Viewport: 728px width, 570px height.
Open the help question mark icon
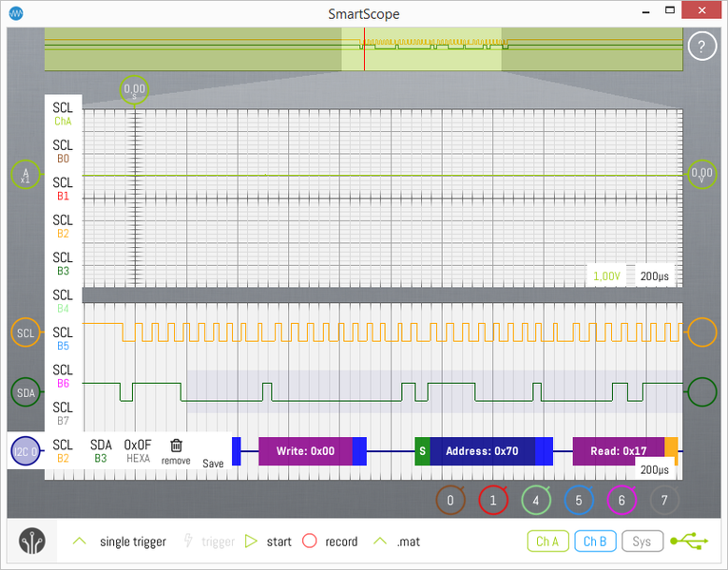click(701, 47)
